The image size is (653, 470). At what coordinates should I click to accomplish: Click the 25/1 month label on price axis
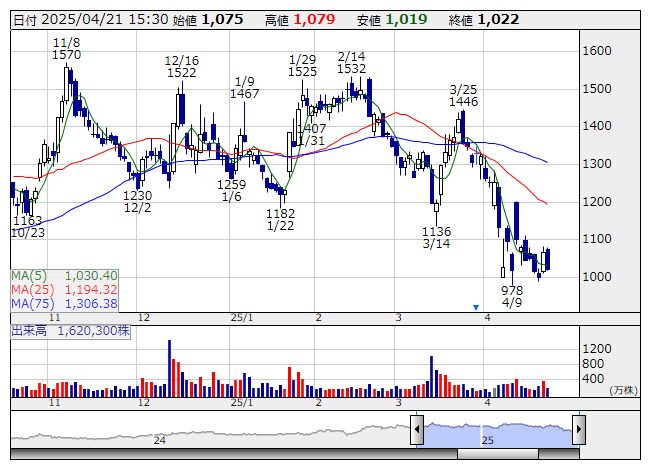point(242,318)
